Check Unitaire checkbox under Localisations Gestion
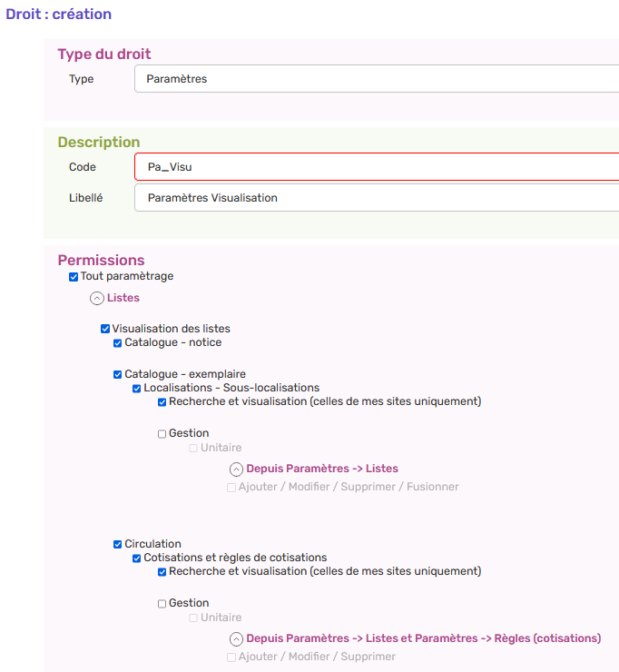Viewport: 619px width, 672px height. 193,449
